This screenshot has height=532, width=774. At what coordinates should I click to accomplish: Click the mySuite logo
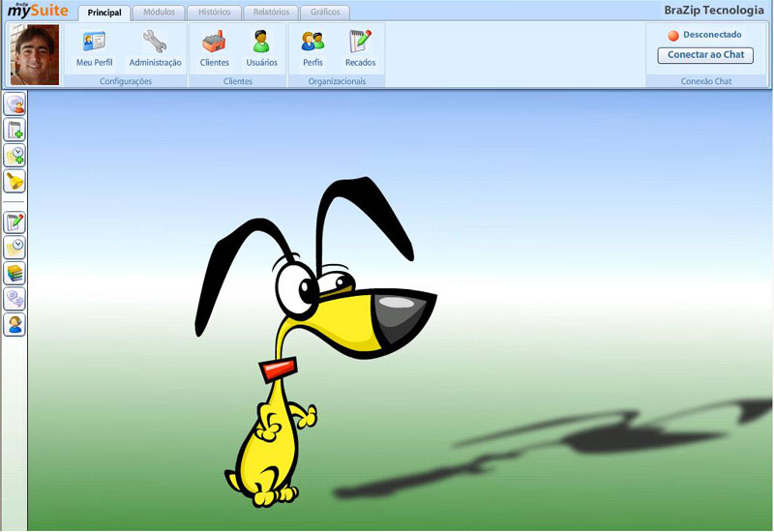[x=38, y=10]
